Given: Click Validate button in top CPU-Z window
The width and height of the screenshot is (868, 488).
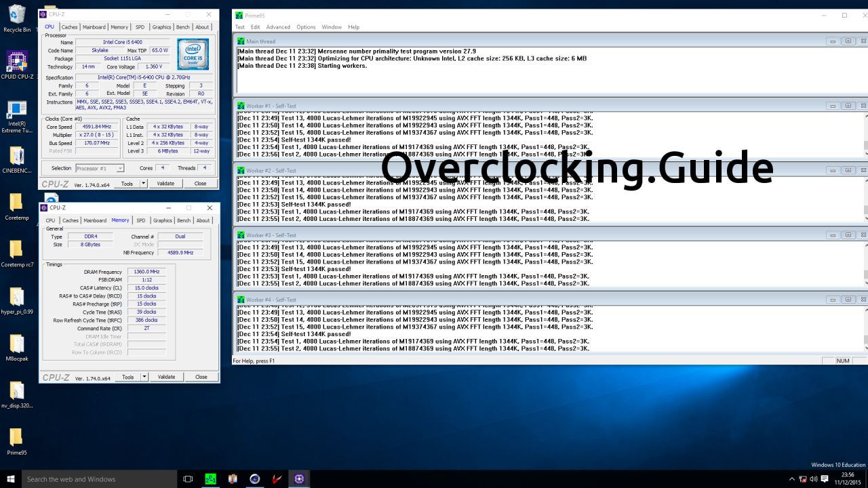Looking at the screenshot, I should 165,184.
